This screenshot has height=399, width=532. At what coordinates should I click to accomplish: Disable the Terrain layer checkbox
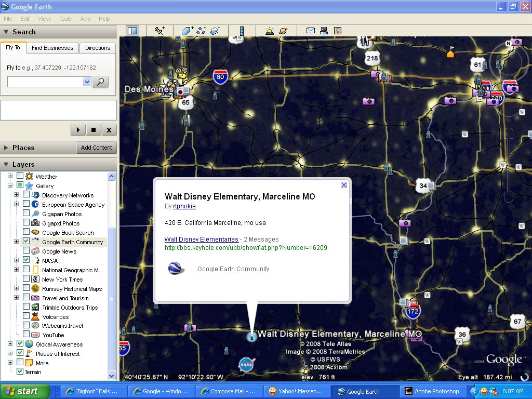pyautogui.click(x=20, y=371)
